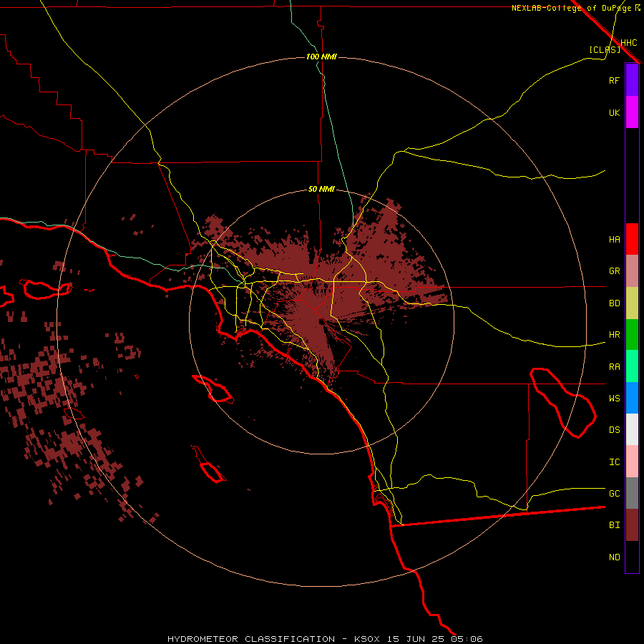The image size is (644, 644).
Task: Click the "[CLAS]" units label
Action: click(605, 49)
